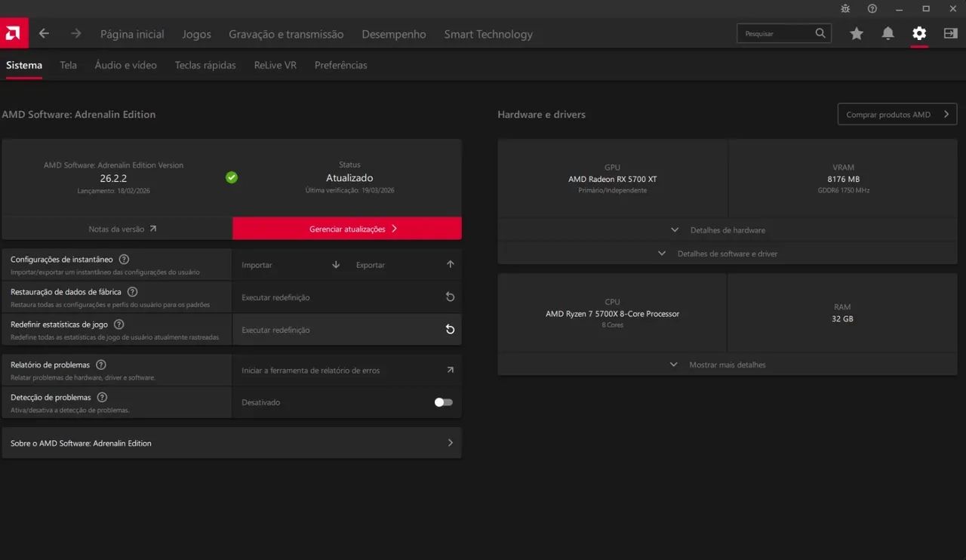Go back with the left arrow

(x=44, y=33)
